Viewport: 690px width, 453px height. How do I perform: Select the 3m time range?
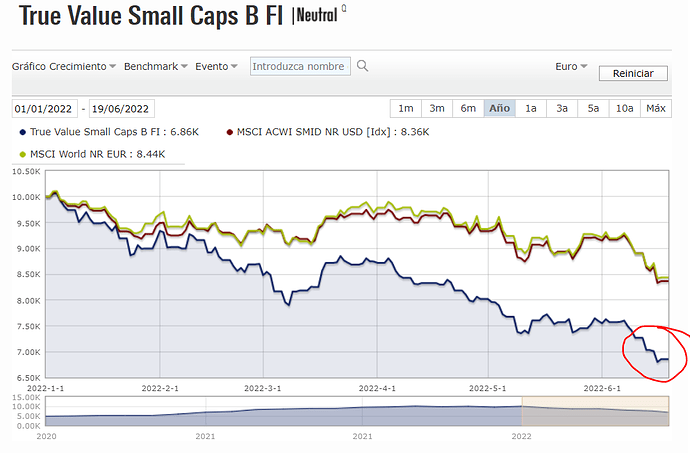[x=437, y=108]
